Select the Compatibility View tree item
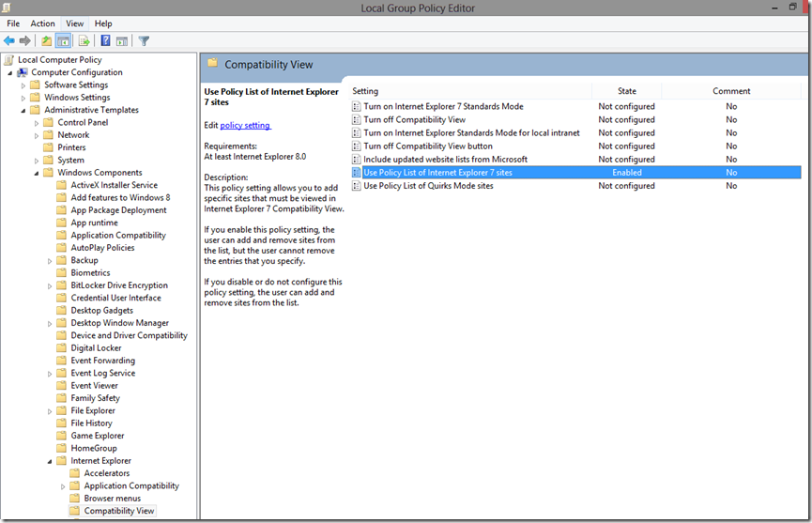This screenshot has height=523, width=812. (x=119, y=511)
